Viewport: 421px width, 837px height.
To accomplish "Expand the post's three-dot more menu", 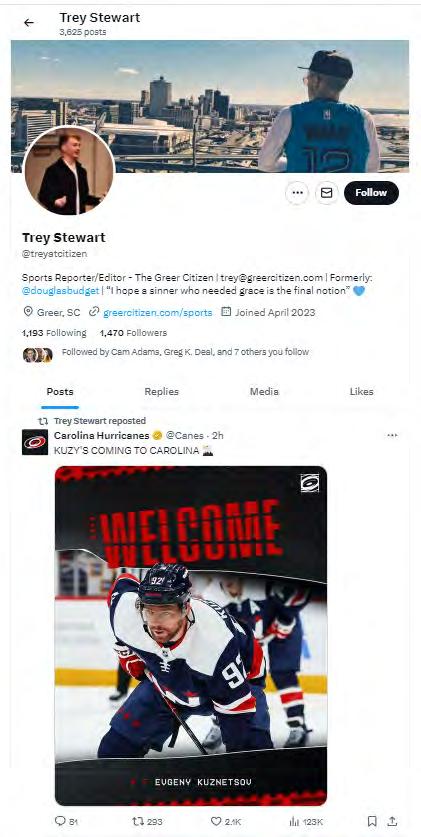I will [x=392, y=436].
